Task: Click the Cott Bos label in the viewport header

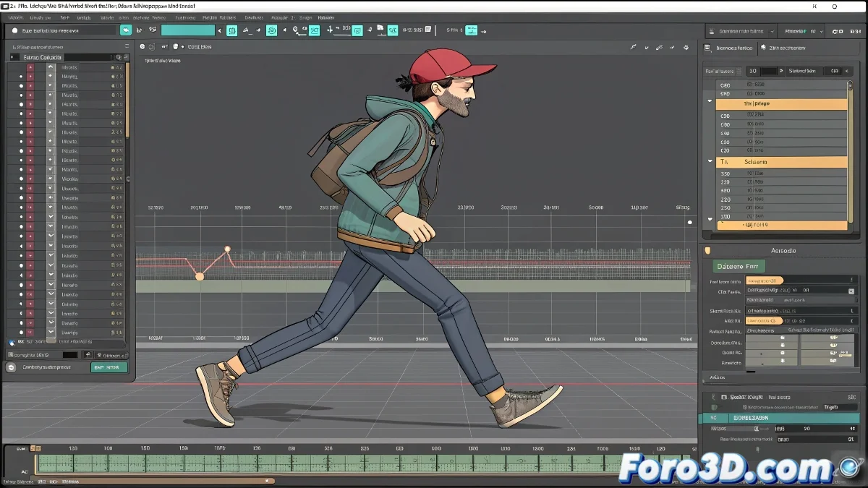Action: (200, 47)
